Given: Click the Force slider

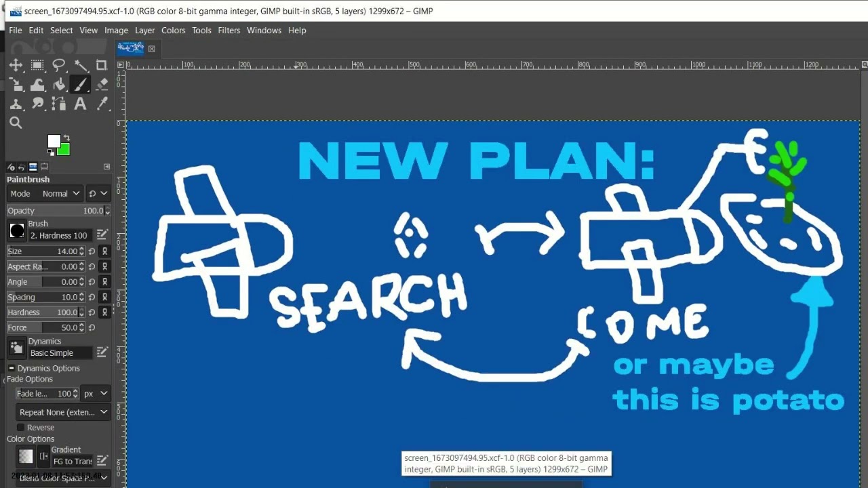Looking at the screenshot, I should click(42, 327).
